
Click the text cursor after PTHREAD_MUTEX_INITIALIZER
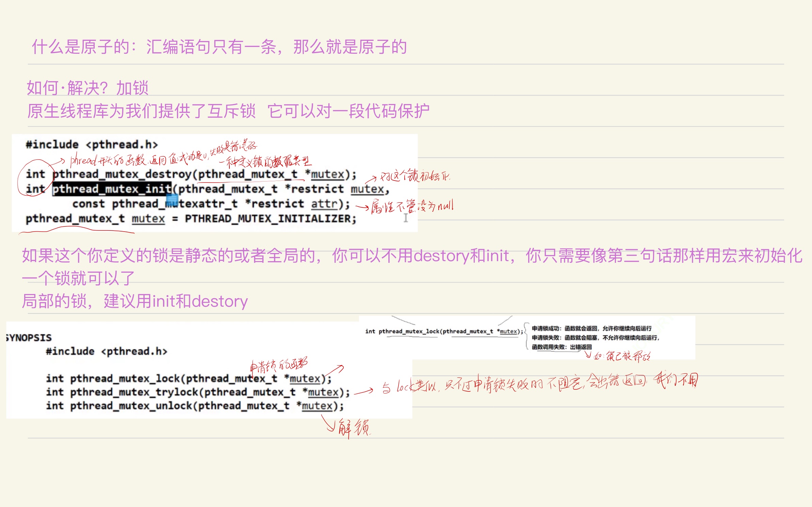405,218
